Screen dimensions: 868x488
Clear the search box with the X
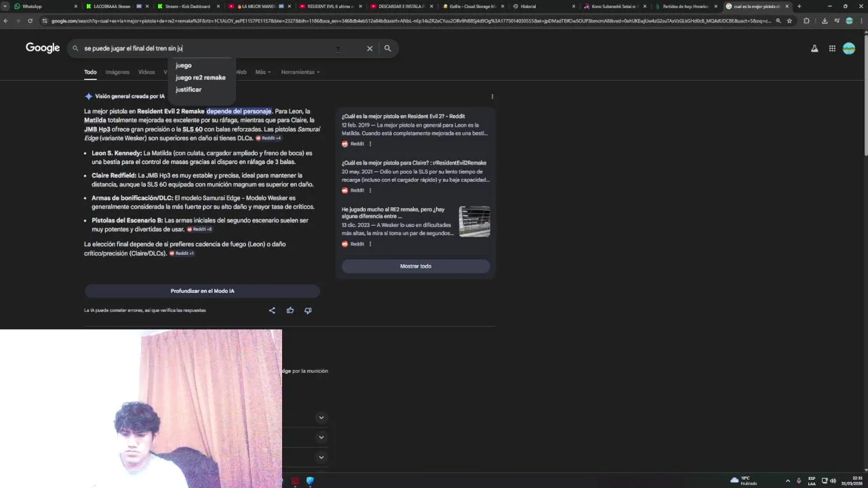(370, 48)
